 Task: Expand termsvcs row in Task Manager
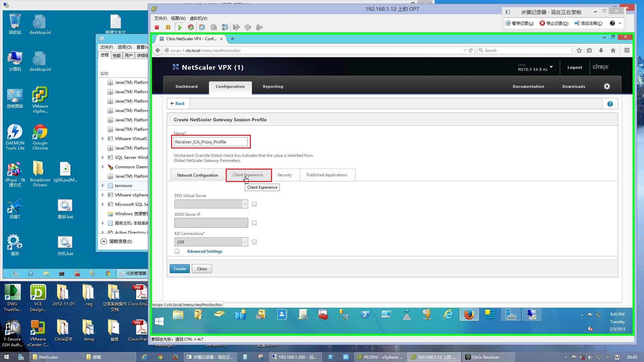point(103,186)
